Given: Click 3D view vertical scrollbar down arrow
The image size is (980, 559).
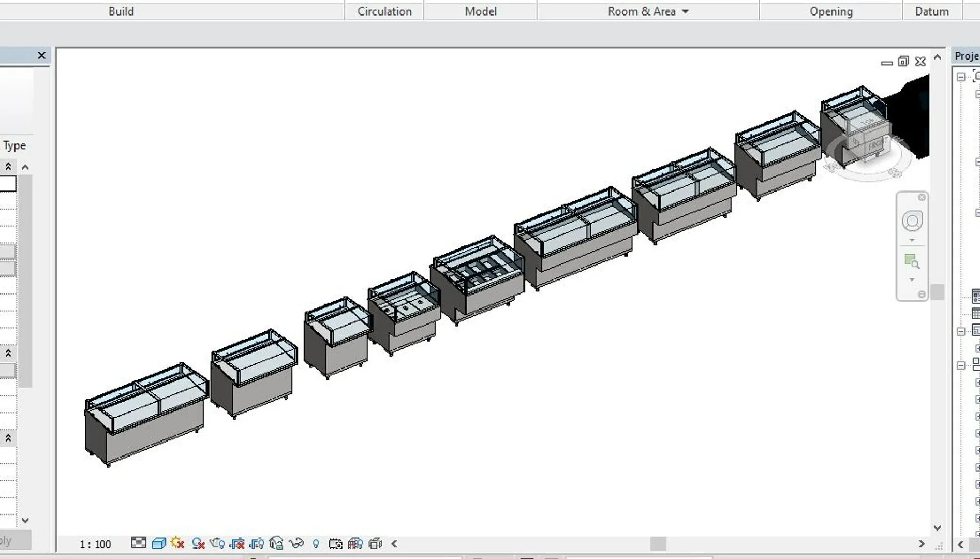Looking at the screenshot, I should point(938,528).
